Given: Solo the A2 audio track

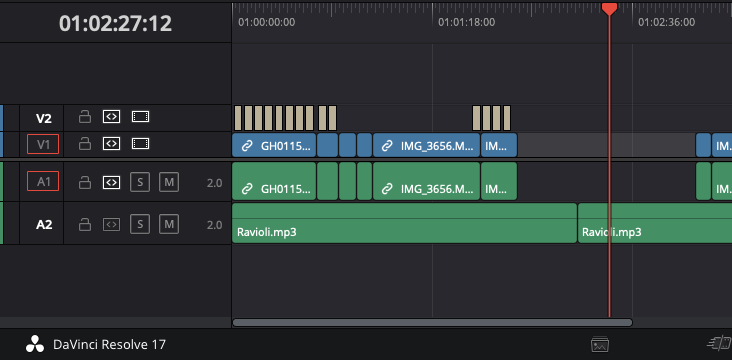Looking at the screenshot, I should coord(140,224).
